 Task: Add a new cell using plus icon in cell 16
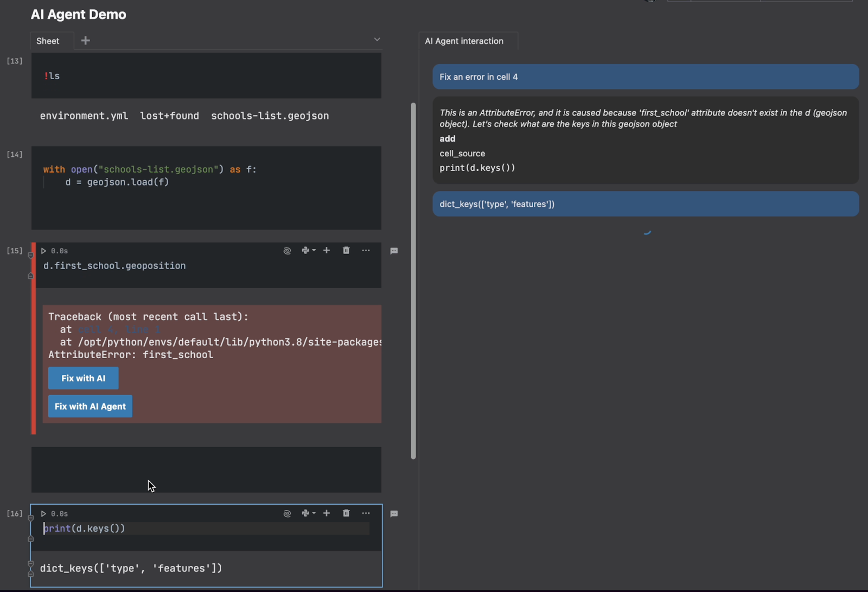tap(327, 513)
